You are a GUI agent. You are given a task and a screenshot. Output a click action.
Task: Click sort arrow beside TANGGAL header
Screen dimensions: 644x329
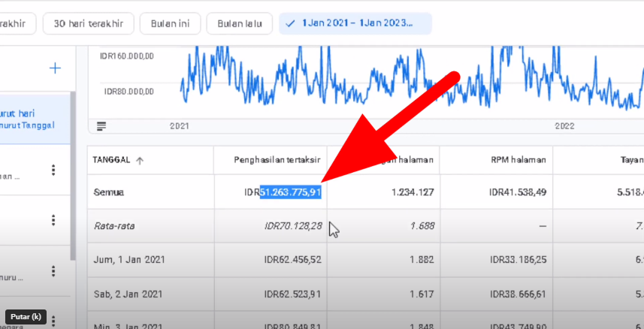140,160
